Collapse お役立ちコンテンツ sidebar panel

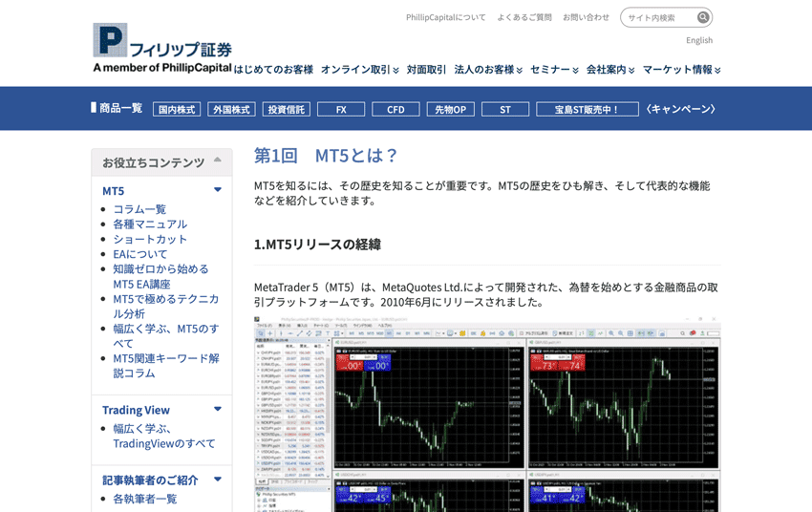218,160
